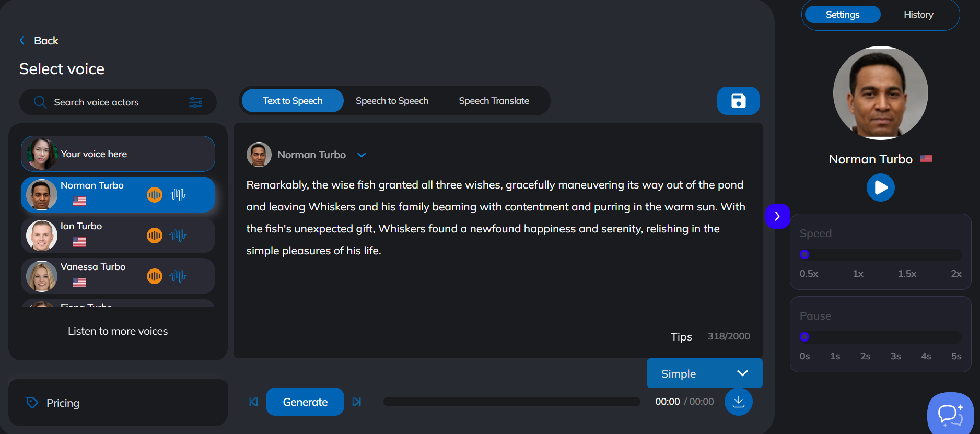Play Norman Turbo voice preview
The image size is (980, 434).
[880, 187]
